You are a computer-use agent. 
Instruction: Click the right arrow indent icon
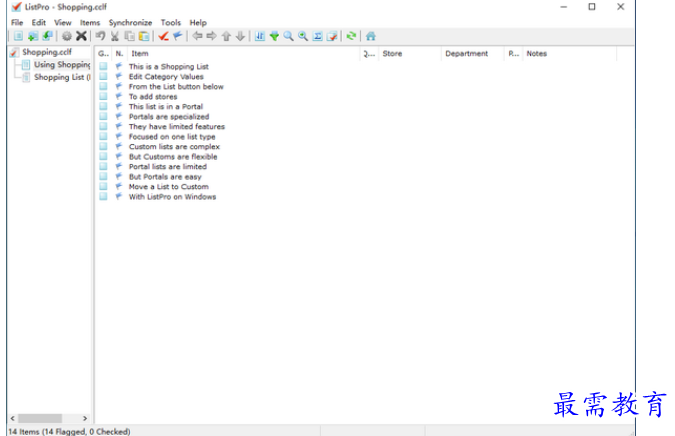click(211, 36)
